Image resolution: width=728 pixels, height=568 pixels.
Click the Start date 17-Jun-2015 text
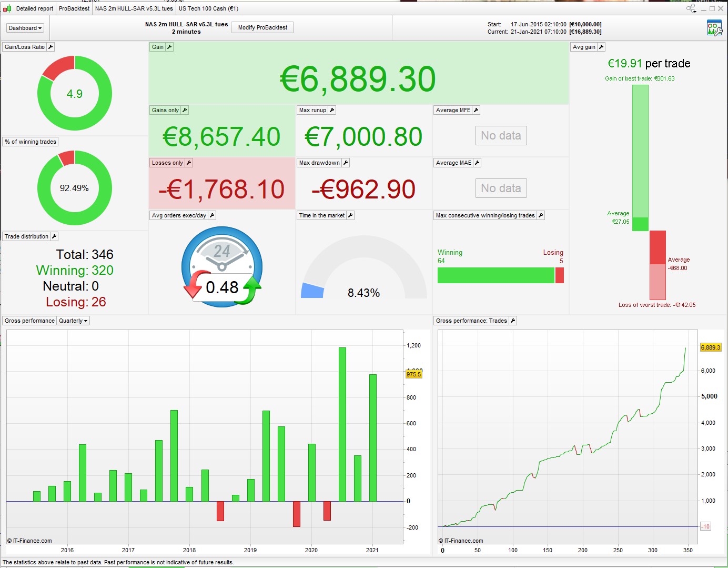coord(539,24)
